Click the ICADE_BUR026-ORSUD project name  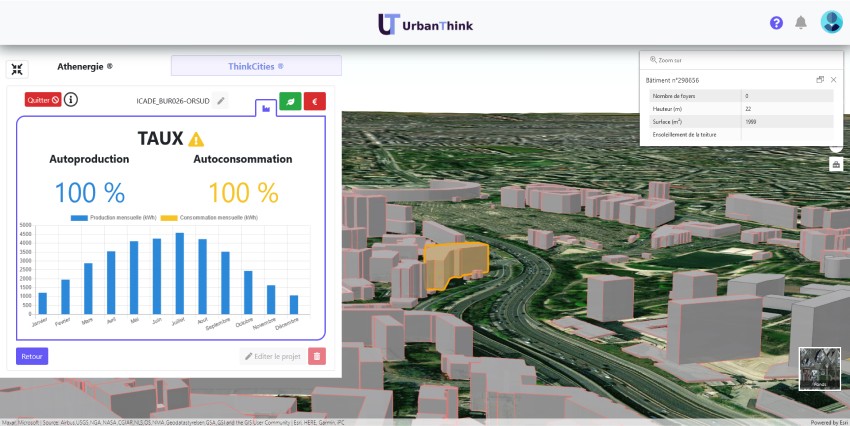[173, 101]
